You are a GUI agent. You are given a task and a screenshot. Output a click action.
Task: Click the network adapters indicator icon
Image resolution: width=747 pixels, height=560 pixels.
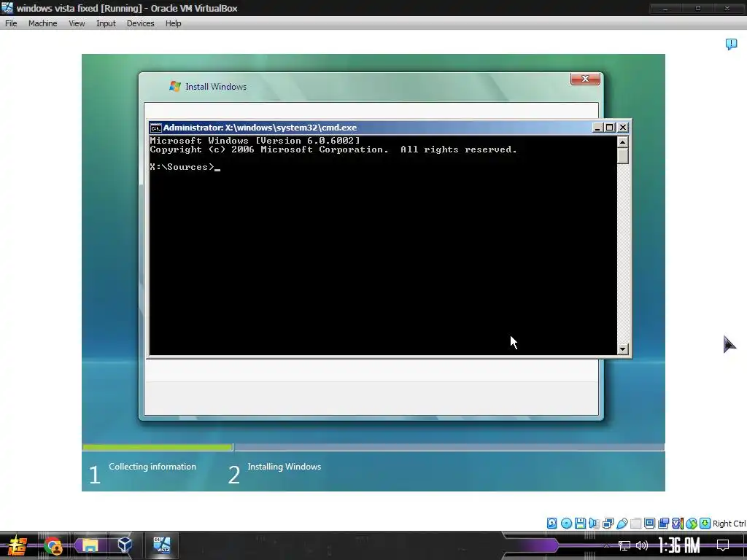coord(608,524)
